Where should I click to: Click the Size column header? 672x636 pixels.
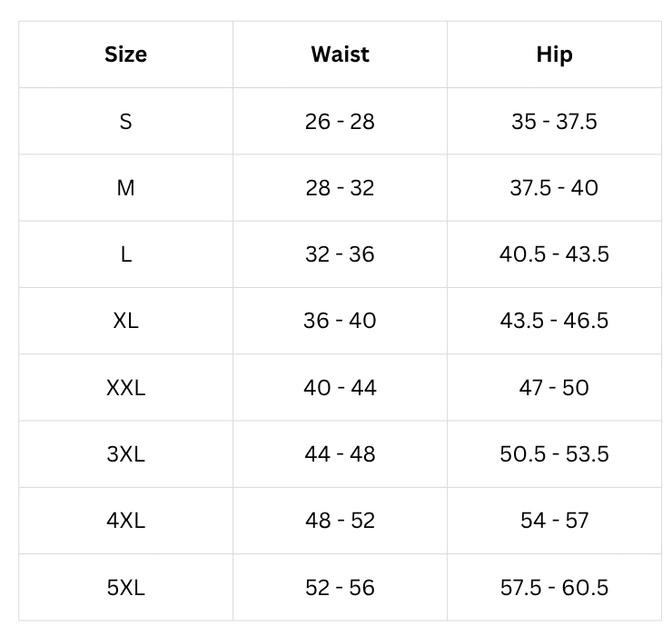[125, 55]
